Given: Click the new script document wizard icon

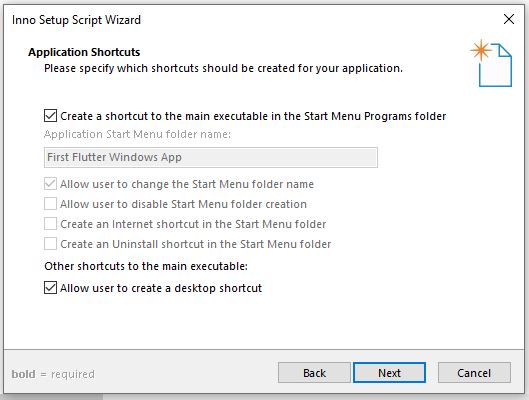Looking at the screenshot, I should (x=492, y=63).
